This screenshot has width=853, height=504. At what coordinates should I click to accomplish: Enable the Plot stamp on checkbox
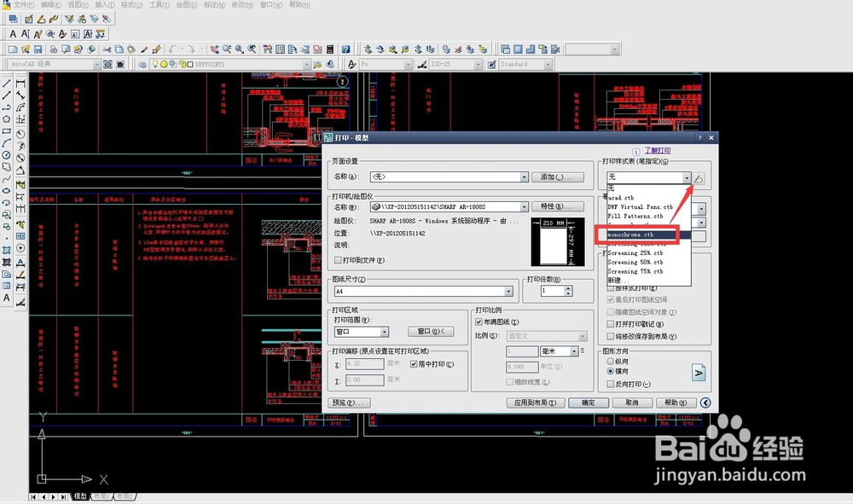pos(611,324)
